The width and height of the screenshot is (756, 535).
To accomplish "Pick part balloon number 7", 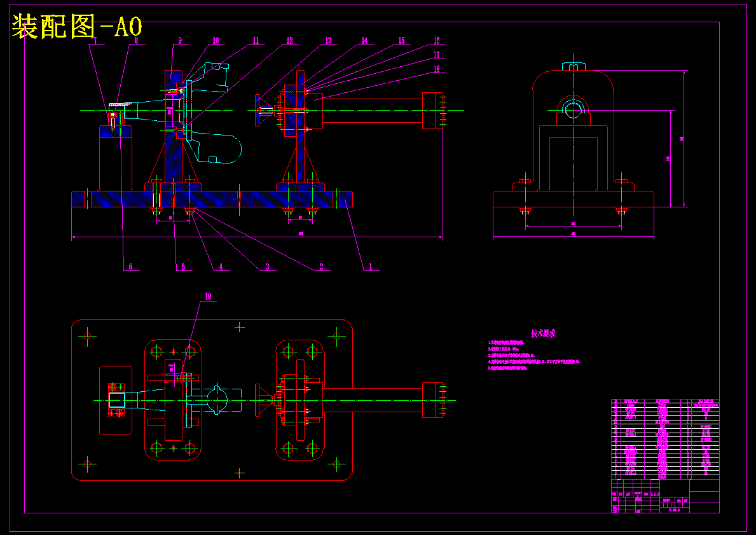I will [95, 41].
